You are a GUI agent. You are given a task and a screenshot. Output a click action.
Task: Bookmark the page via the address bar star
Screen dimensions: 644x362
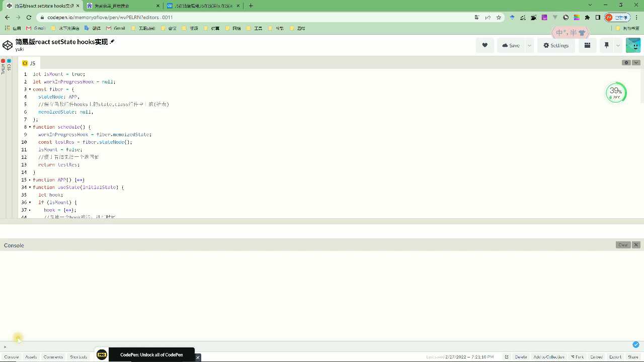click(498, 17)
